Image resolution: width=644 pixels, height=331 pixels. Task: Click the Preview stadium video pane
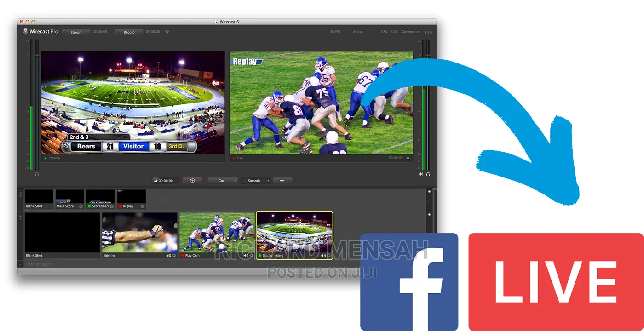(133, 103)
